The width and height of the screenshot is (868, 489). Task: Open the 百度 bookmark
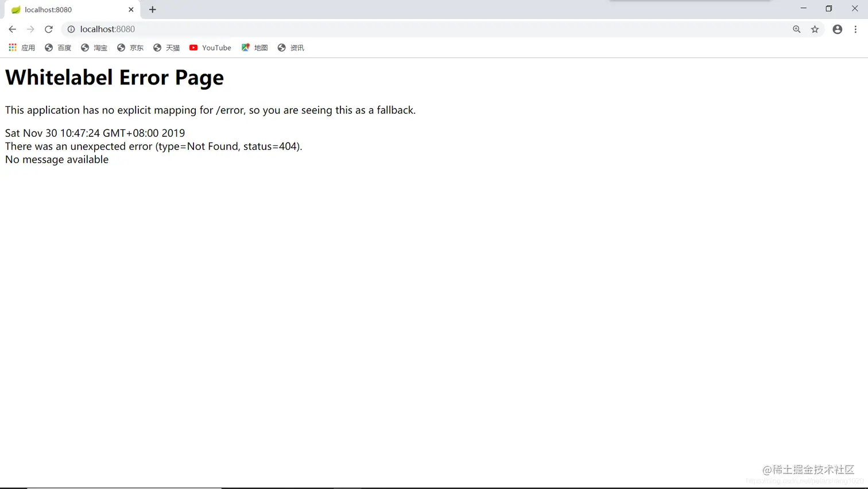click(58, 48)
